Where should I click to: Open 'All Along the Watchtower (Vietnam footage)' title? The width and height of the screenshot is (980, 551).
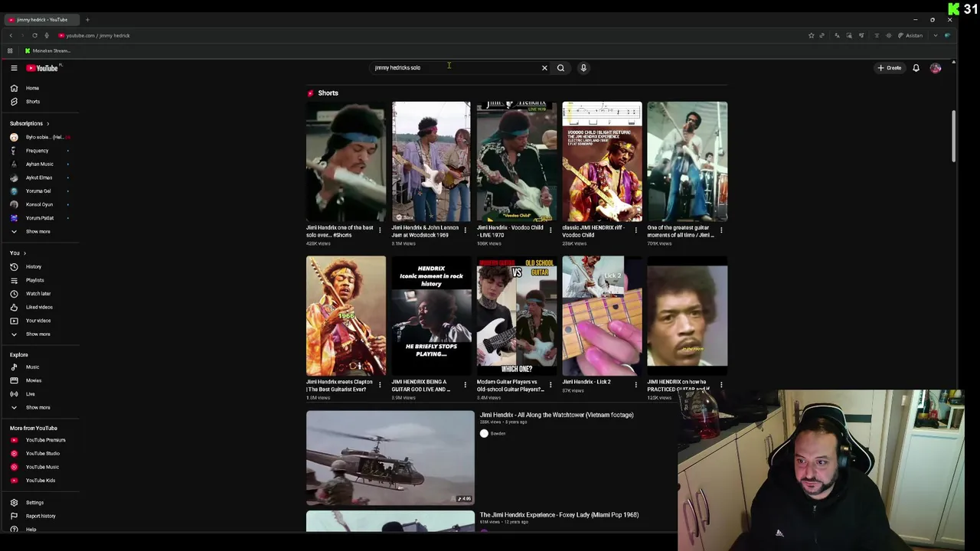557,415
